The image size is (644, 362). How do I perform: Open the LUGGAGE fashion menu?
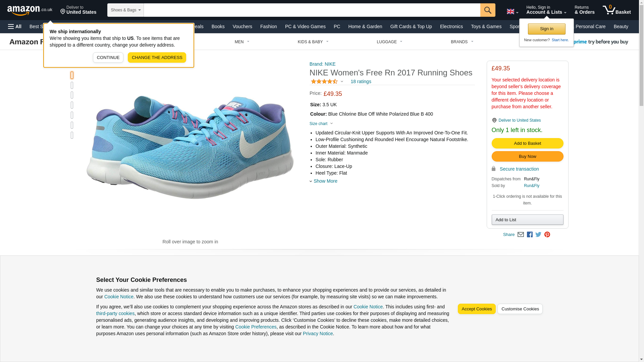point(389,42)
